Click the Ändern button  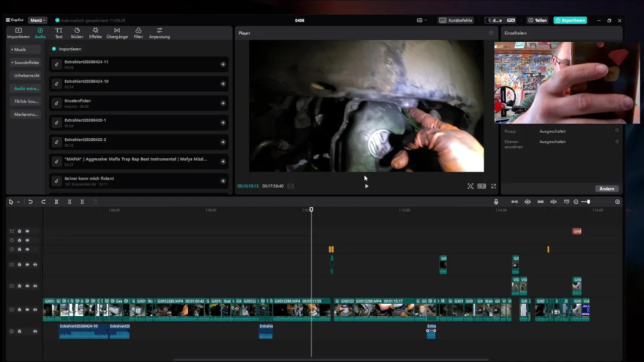point(607,189)
